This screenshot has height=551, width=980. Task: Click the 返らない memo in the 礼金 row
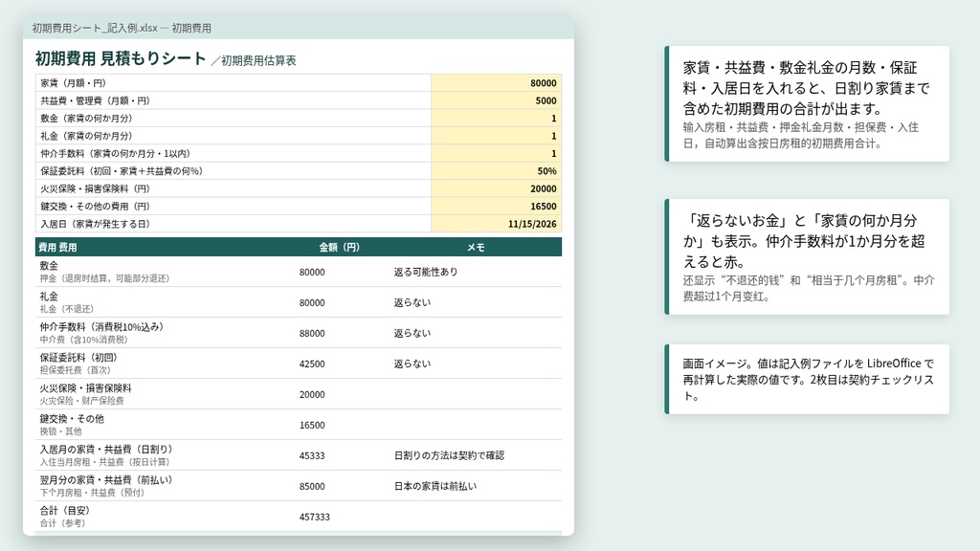point(412,302)
